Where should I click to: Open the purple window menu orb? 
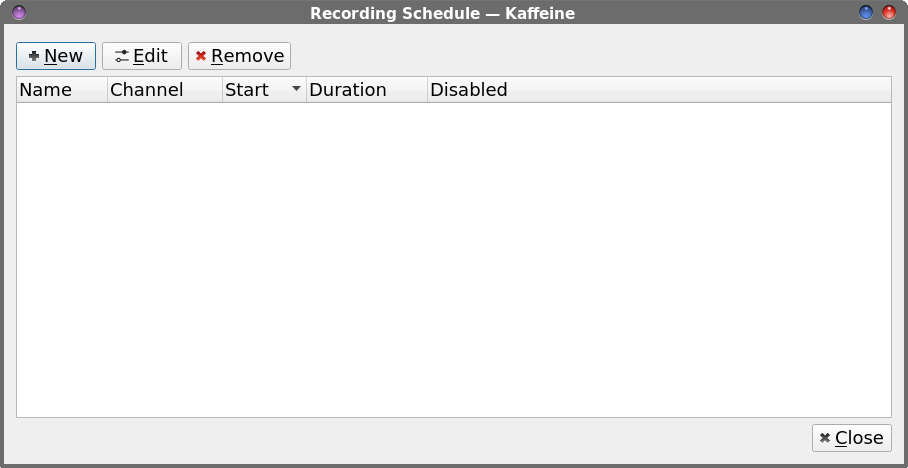19,12
